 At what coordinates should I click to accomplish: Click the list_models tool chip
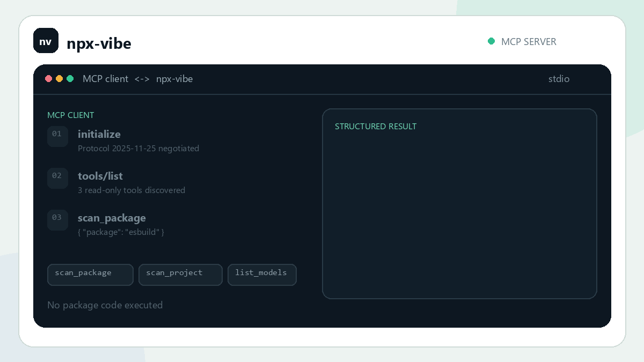tap(262, 275)
